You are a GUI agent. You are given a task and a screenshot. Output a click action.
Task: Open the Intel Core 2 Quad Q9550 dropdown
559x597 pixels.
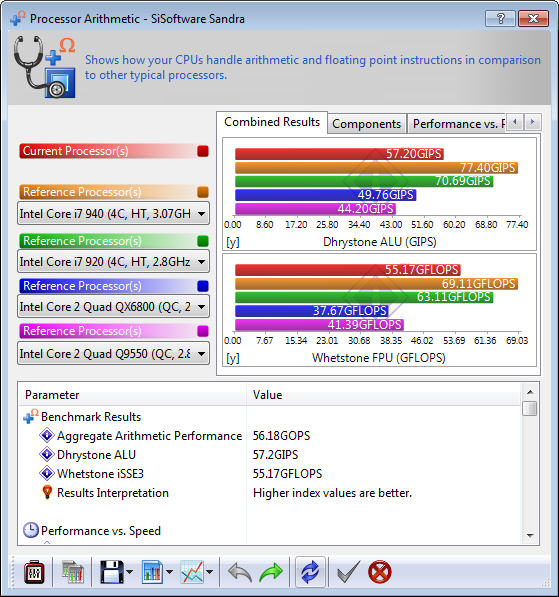click(x=113, y=353)
